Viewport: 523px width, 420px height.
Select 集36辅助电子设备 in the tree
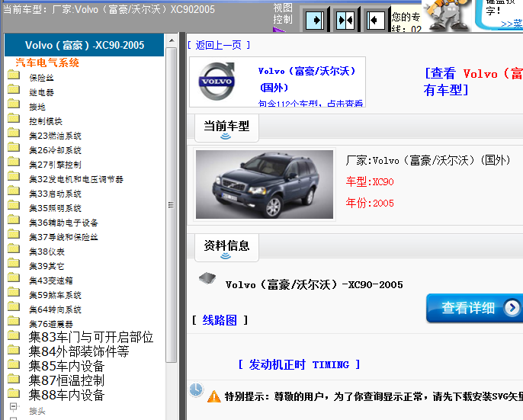point(63,223)
